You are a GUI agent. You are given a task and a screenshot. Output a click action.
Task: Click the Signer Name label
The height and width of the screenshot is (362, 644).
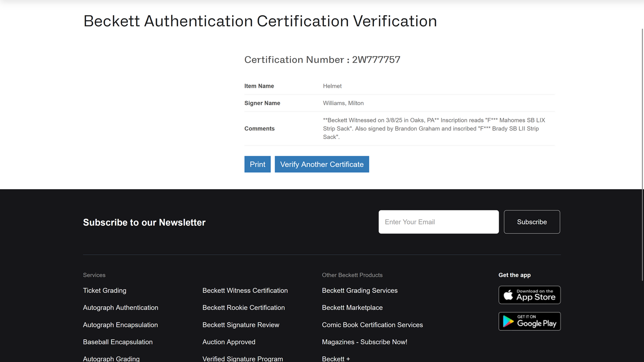tap(262, 103)
